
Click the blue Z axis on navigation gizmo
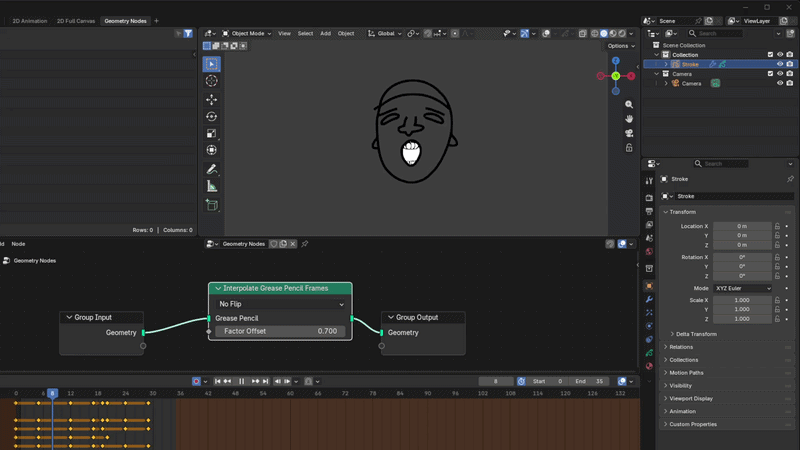[x=616, y=61]
